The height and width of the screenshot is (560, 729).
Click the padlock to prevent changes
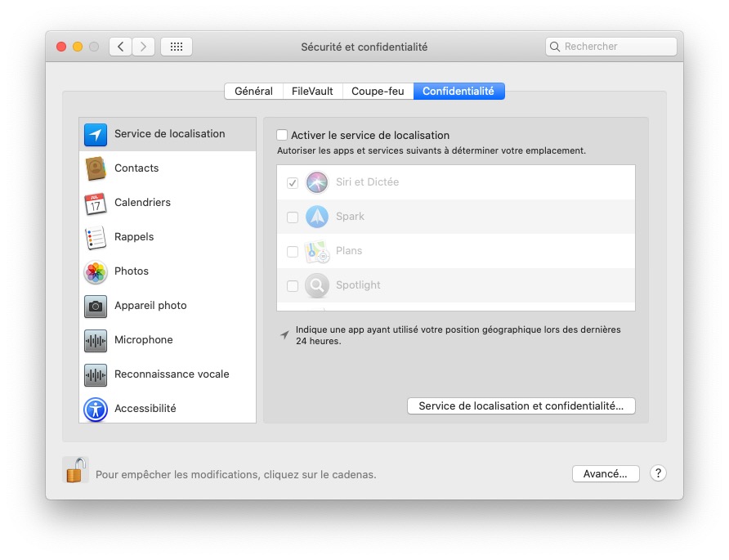click(76, 470)
